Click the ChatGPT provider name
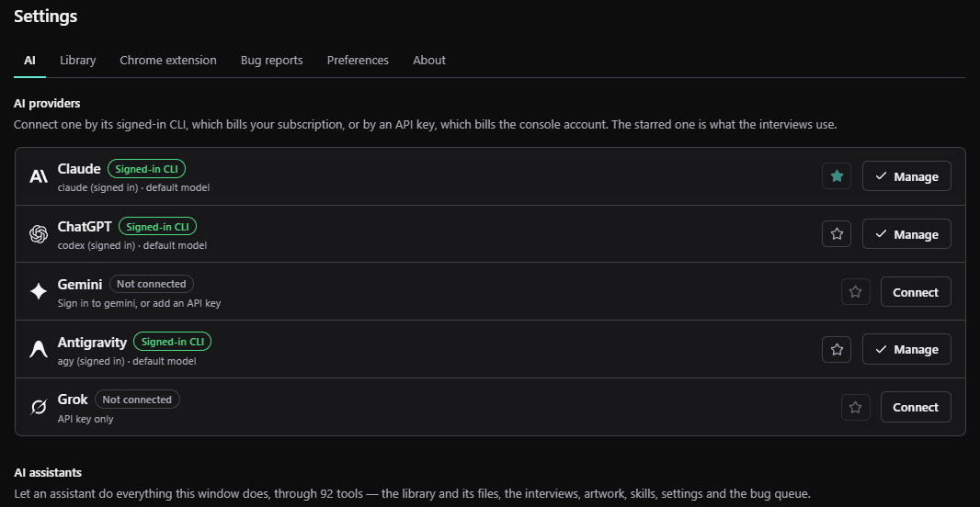 coord(85,226)
